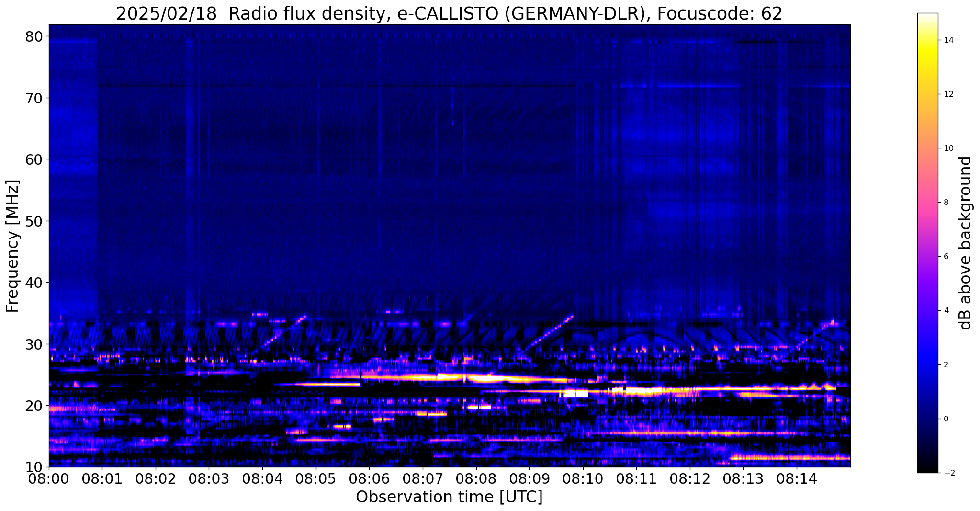
Task: Click the 08:05 time tick label
Action: pos(315,478)
